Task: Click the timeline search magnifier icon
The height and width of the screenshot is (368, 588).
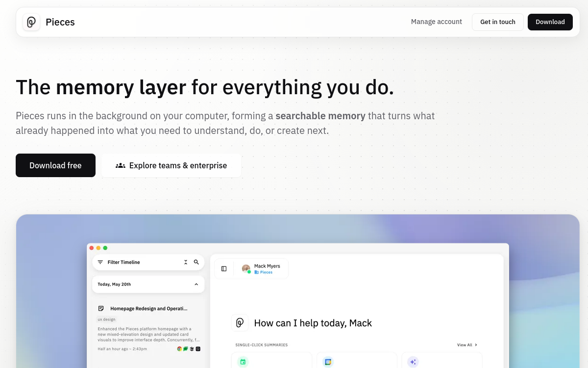Action: point(196,262)
